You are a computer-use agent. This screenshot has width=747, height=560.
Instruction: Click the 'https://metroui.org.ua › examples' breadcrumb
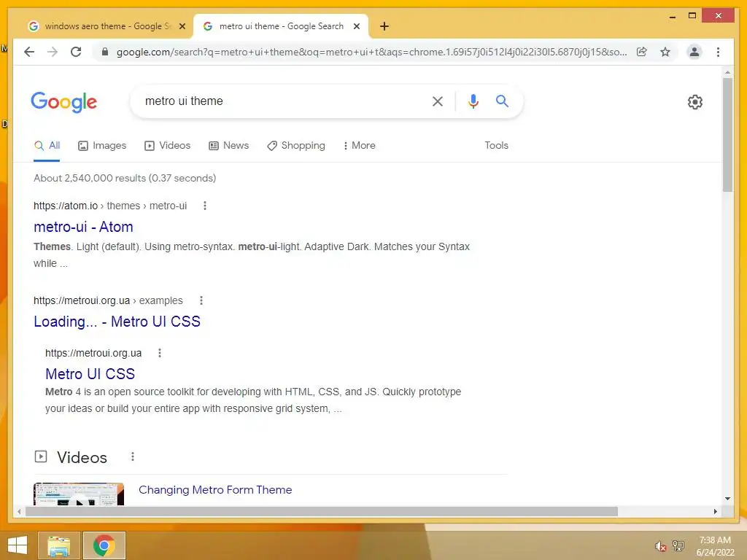tap(108, 300)
